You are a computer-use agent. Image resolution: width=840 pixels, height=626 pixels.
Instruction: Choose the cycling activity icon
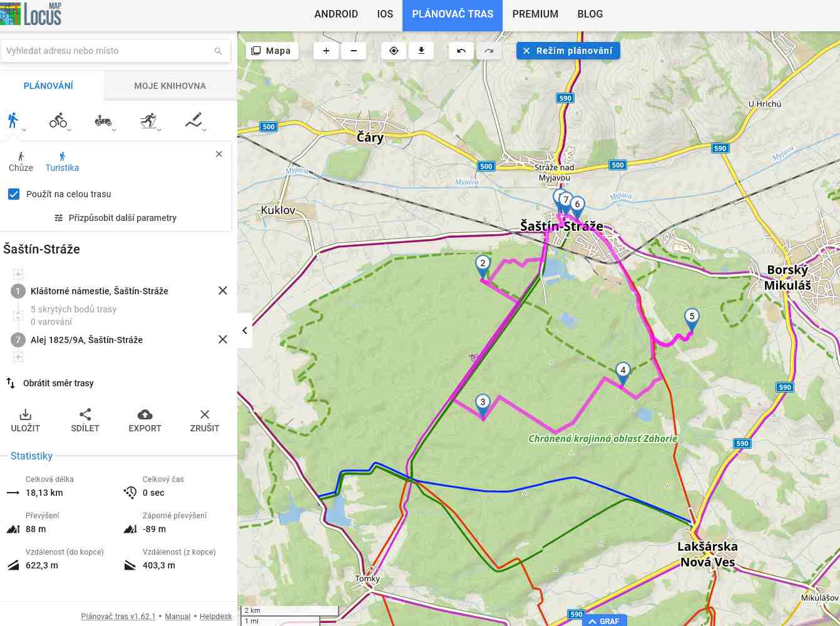[x=58, y=120]
